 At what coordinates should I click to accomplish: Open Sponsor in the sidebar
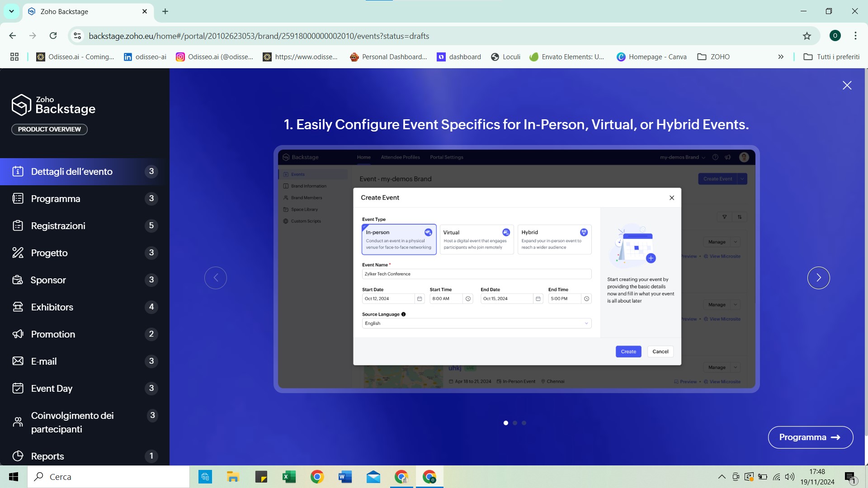point(85,280)
